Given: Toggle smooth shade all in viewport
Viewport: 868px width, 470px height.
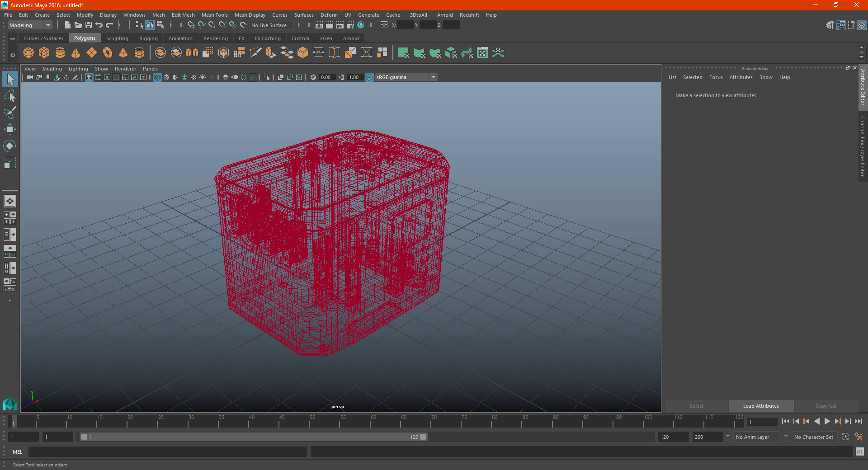Looking at the screenshot, I should pos(166,77).
